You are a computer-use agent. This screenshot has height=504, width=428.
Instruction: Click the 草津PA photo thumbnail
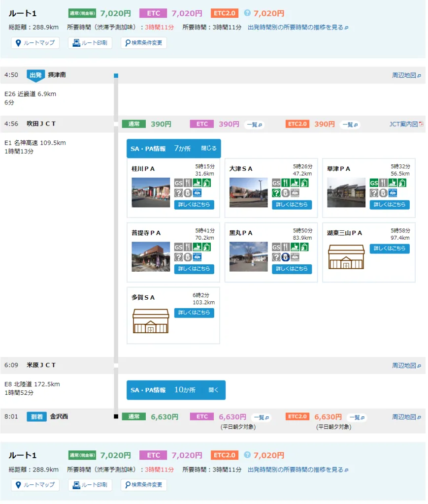tap(346, 192)
